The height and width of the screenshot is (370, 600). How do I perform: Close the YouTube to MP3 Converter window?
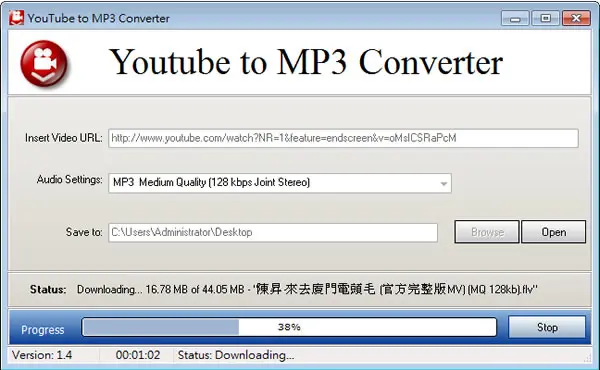tap(576, 18)
